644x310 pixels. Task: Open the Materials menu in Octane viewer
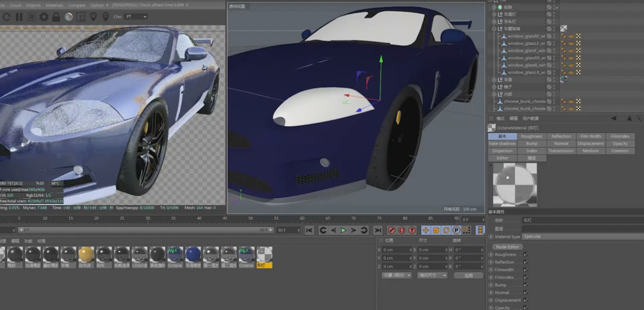coord(54,5)
